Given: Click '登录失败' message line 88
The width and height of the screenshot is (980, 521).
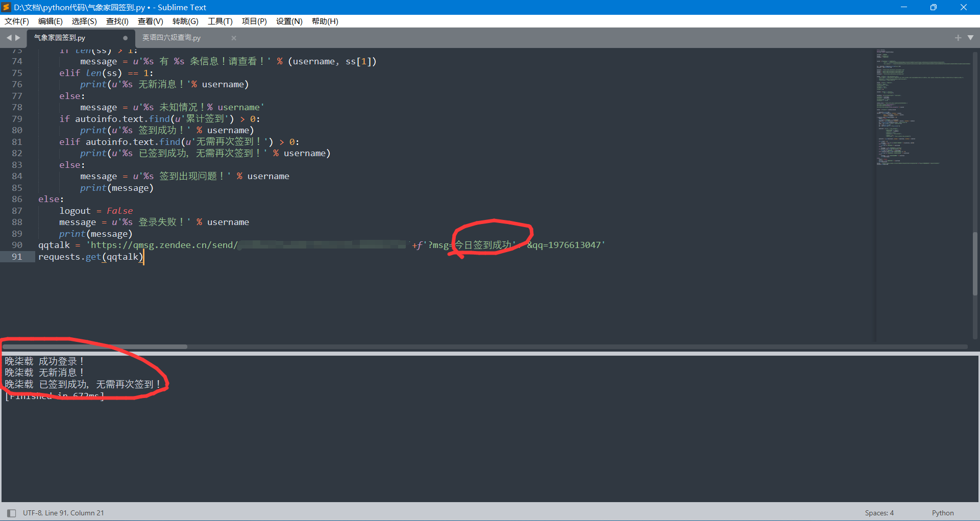Looking at the screenshot, I should coord(154,222).
